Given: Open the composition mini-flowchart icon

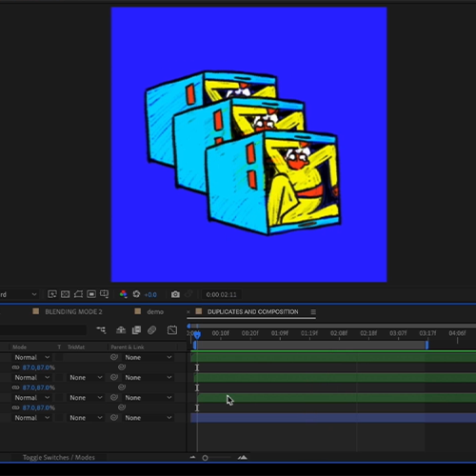Looking at the screenshot, I should click(x=101, y=330).
